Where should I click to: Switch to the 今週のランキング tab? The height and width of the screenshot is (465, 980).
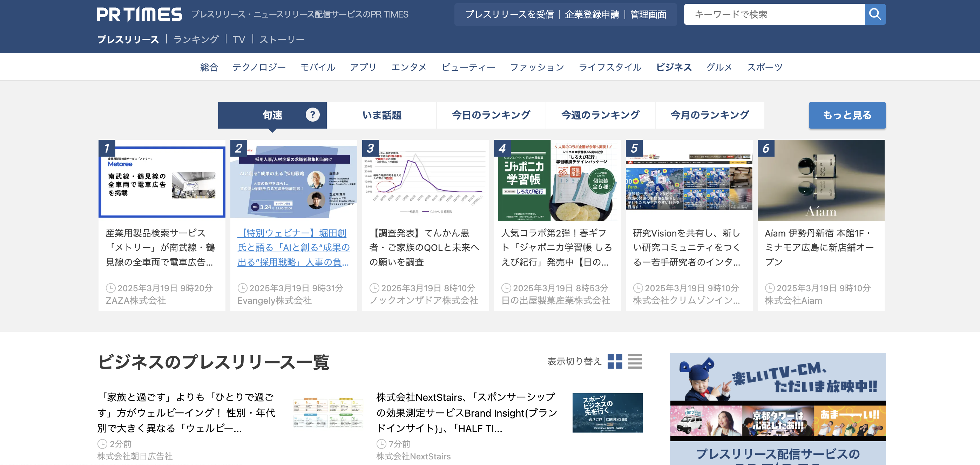(x=600, y=115)
